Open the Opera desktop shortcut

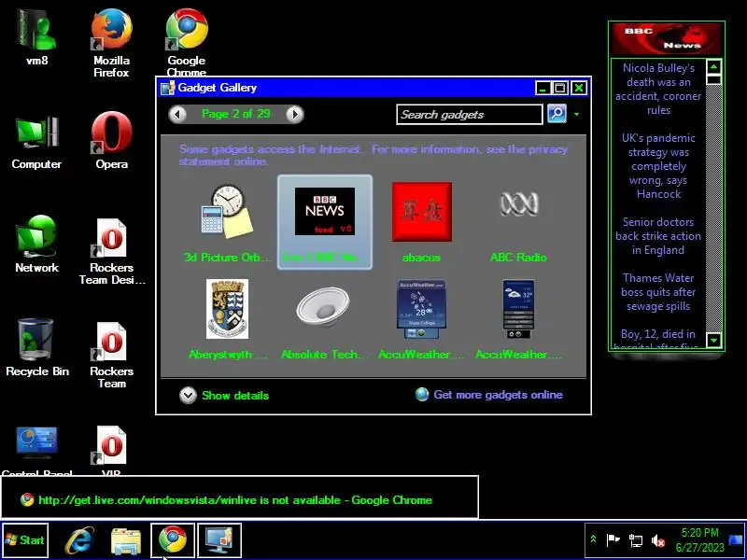[x=111, y=141]
